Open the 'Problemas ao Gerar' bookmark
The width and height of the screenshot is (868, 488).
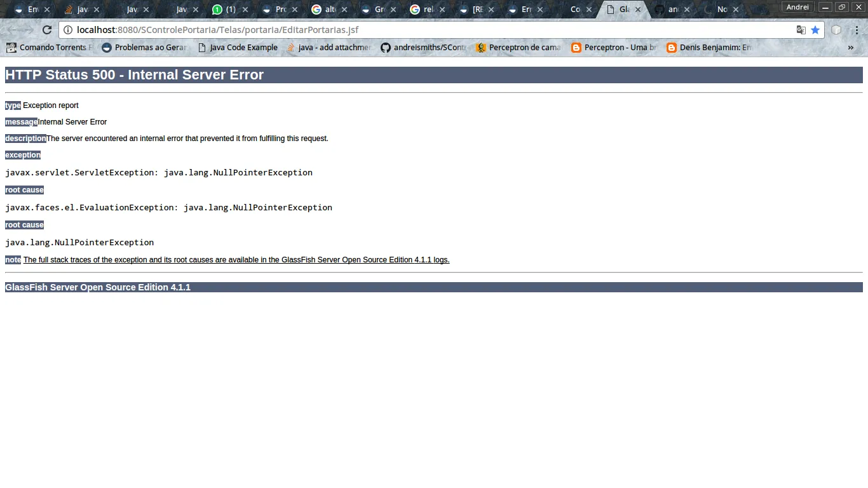(x=146, y=48)
